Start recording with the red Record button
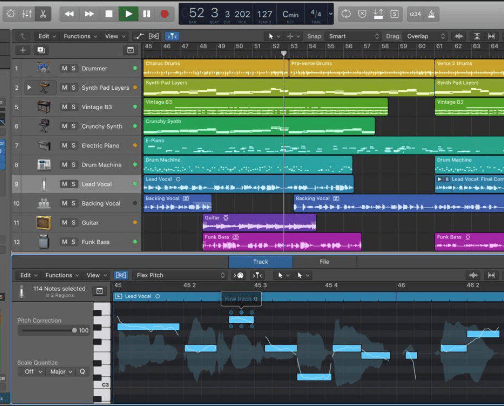Viewport: 504px width, 406px height. coord(164,14)
